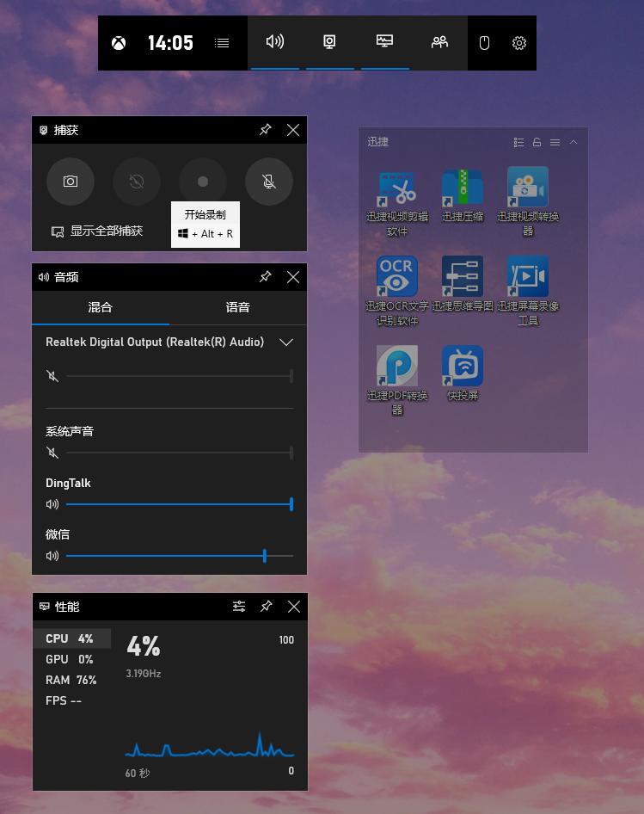Open the Xbox Social widget icon
Screen dimensions: 644x814
click(x=439, y=42)
